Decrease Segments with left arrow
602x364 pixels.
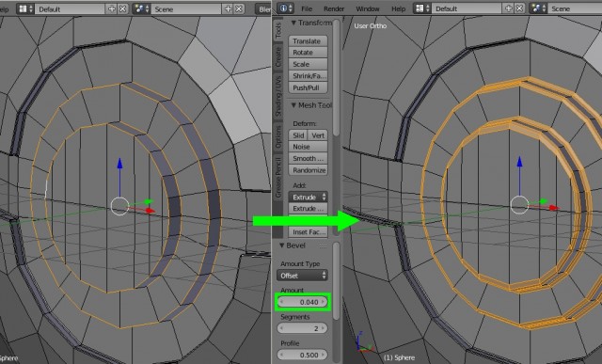pyautogui.click(x=282, y=328)
